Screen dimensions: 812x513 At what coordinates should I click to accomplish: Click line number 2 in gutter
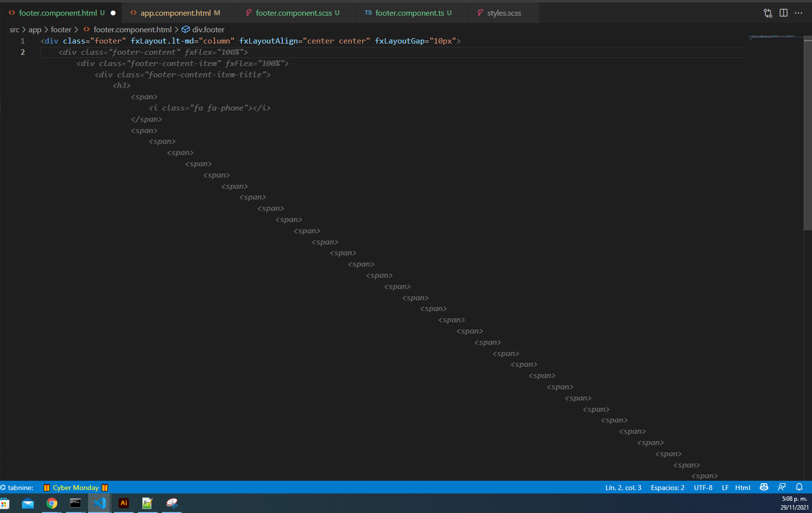click(23, 52)
